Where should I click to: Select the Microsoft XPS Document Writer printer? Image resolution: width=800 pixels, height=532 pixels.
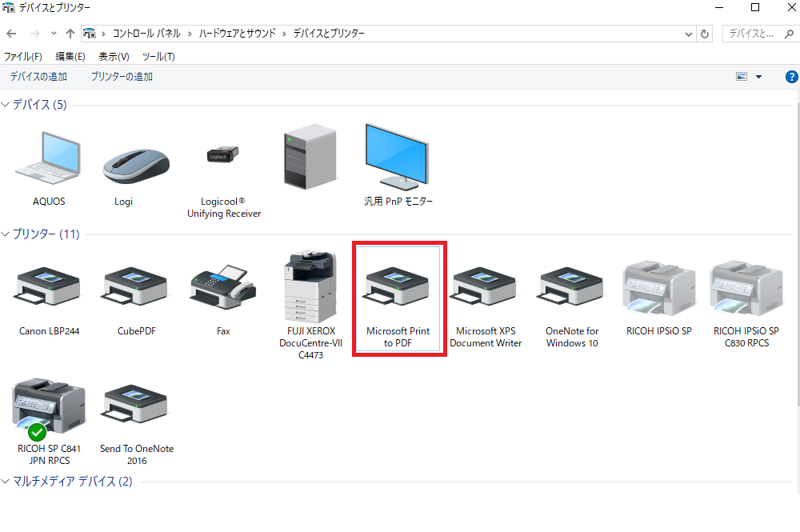coord(485,286)
